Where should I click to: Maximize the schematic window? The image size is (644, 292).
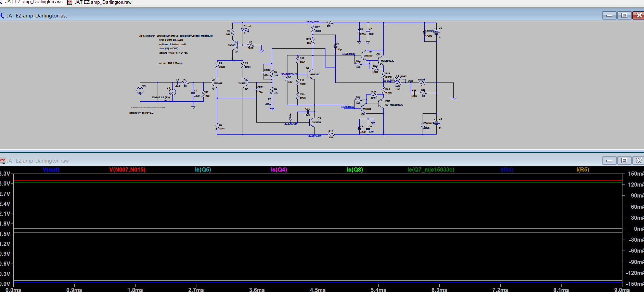tap(624, 15)
